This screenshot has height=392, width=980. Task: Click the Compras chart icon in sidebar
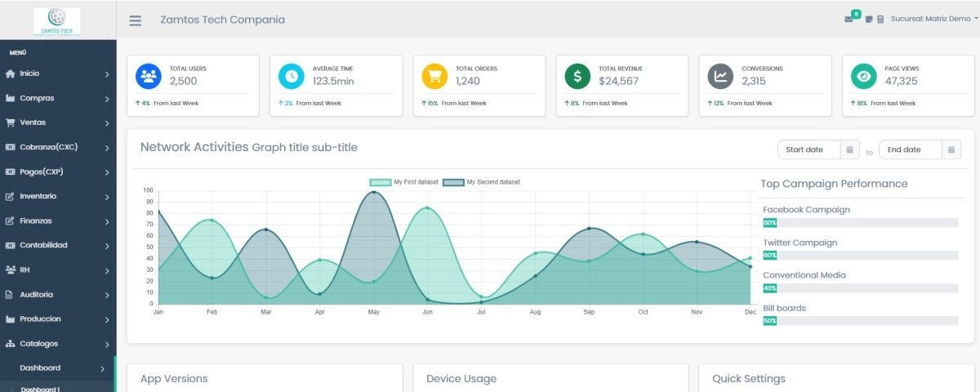tap(11, 98)
